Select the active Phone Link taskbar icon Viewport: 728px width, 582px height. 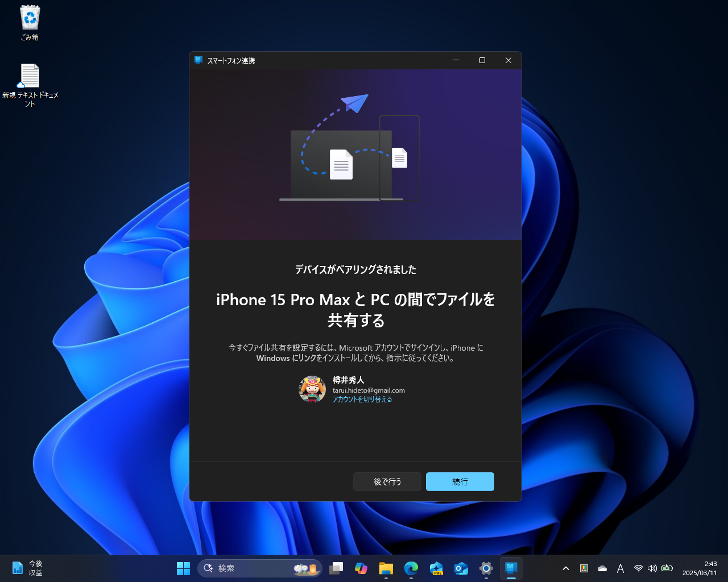[x=511, y=568]
